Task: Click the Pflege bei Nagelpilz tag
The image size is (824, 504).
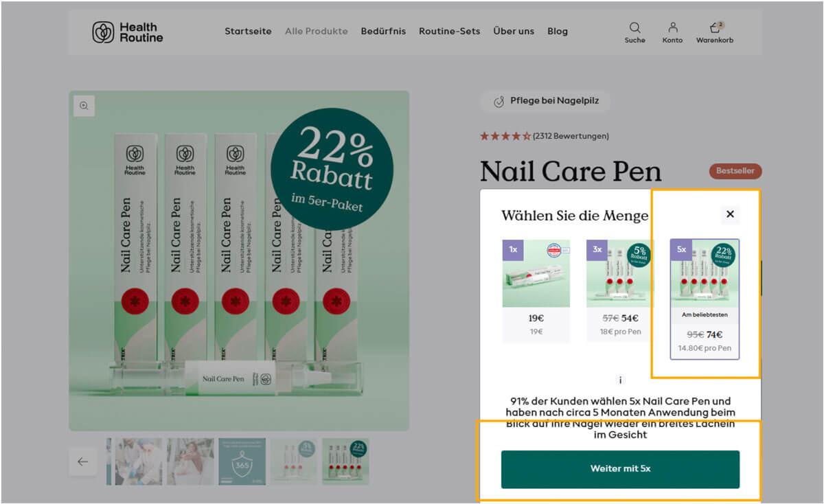Action: pos(545,101)
